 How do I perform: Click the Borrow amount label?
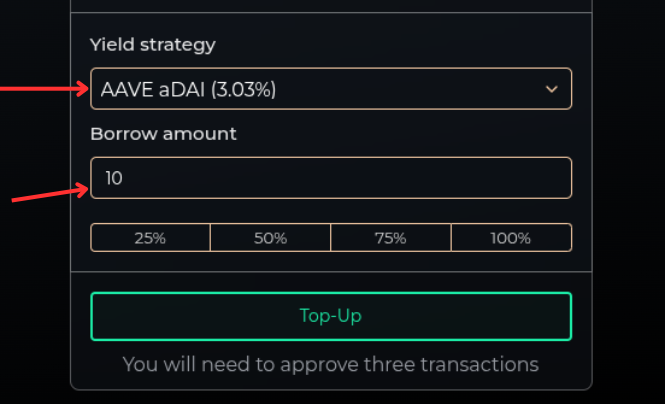click(x=163, y=134)
